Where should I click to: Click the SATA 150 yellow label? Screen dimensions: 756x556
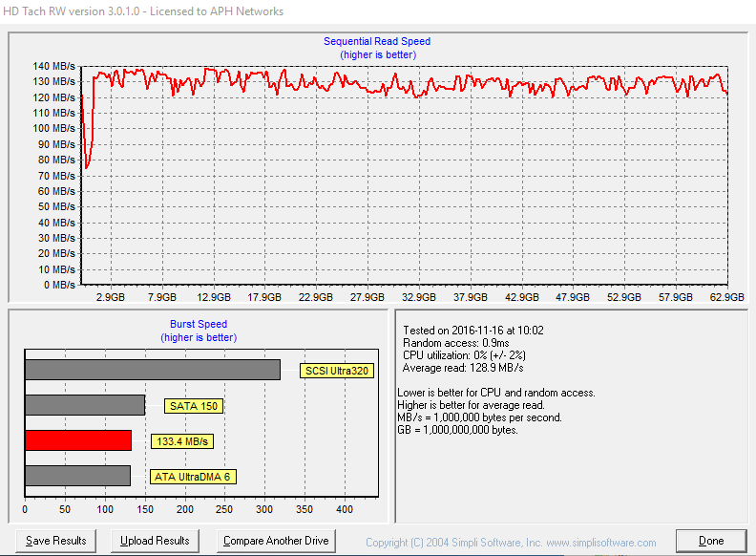click(x=194, y=406)
